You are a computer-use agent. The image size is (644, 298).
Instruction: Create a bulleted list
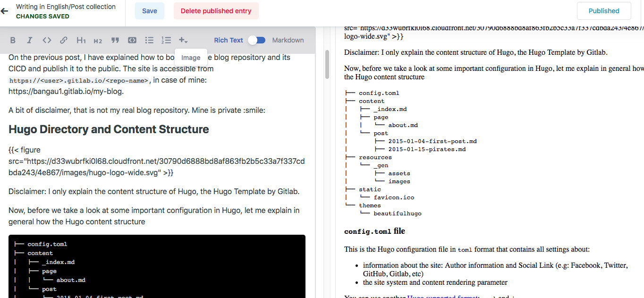coord(149,40)
